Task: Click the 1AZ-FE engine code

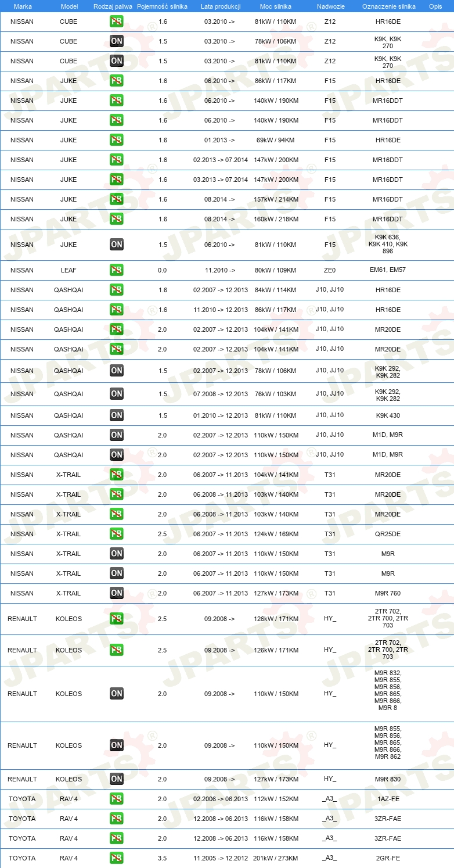Action: 388,799
